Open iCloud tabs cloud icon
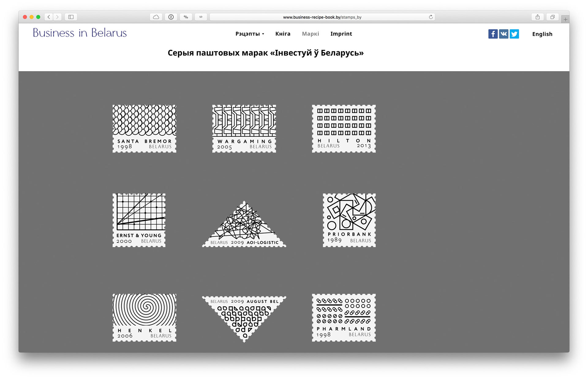 tap(156, 17)
